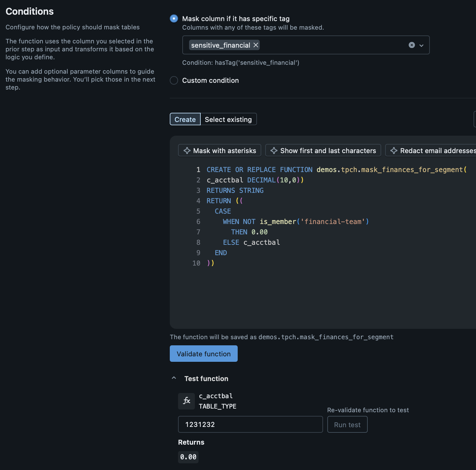Focus the c_acctbal test value input field

pyautogui.click(x=250, y=424)
